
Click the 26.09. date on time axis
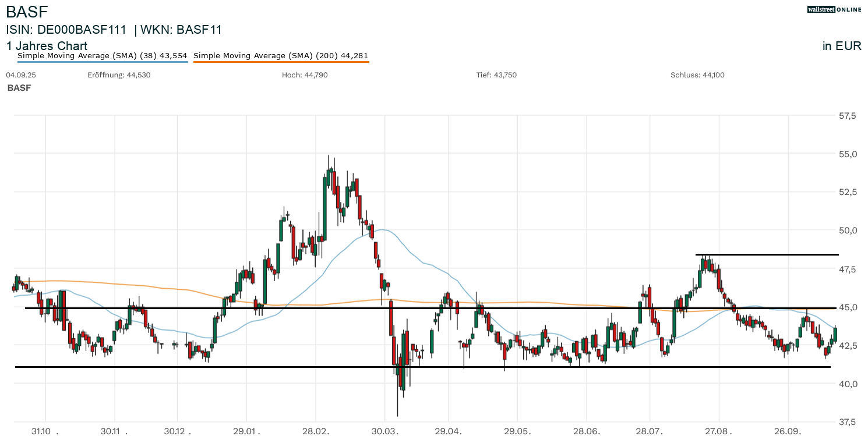pyautogui.click(x=788, y=431)
